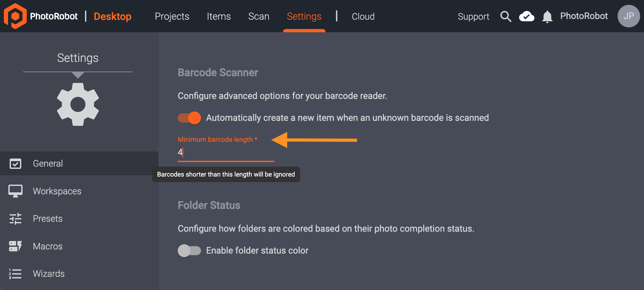The image size is (644, 290).
Task: Click the PhotoRobot logo icon
Action: click(15, 16)
